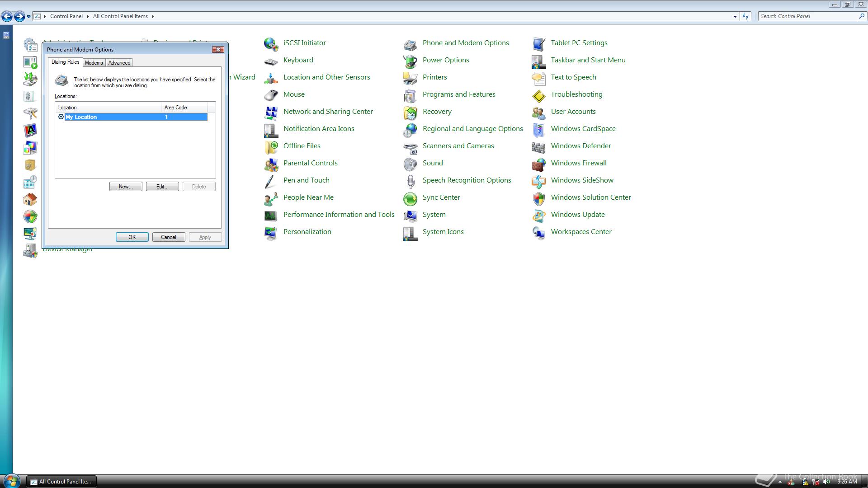Screen dimensions: 868x488
Task: Open the Printers icon
Action: click(410, 78)
